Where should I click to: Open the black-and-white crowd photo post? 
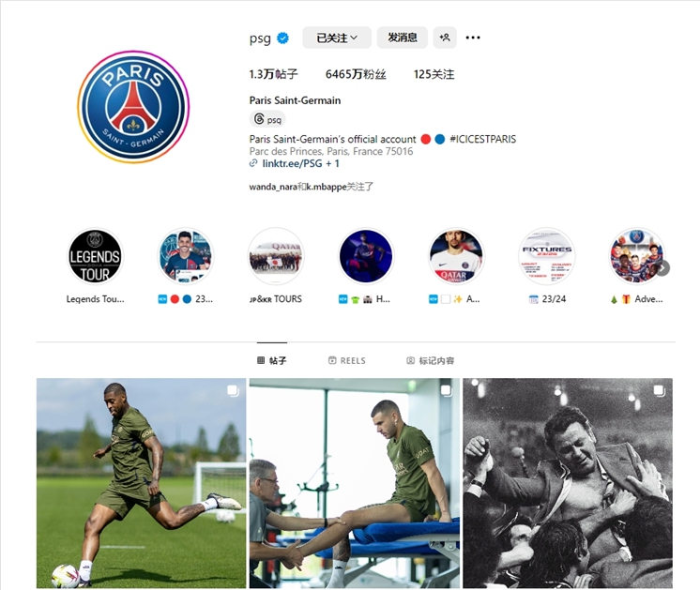click(x=568, y=483)
